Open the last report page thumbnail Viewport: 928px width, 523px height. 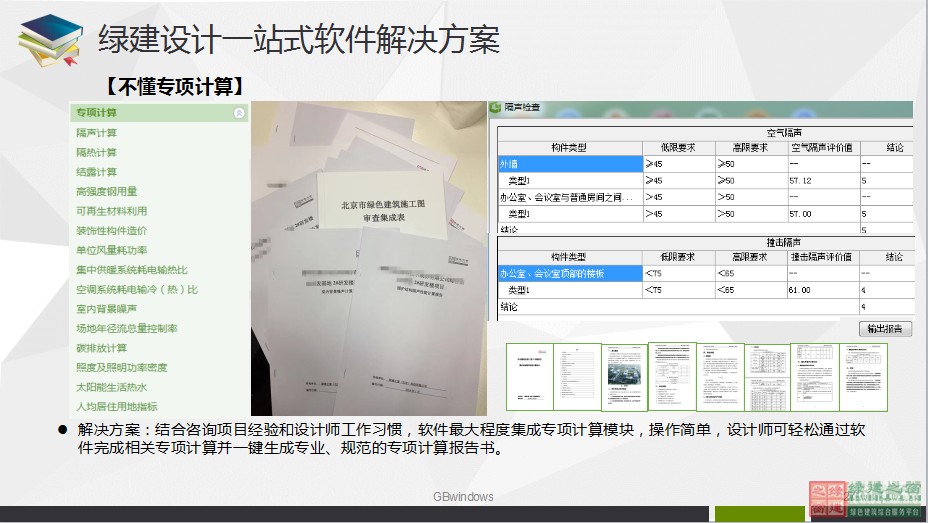point(863,377)
